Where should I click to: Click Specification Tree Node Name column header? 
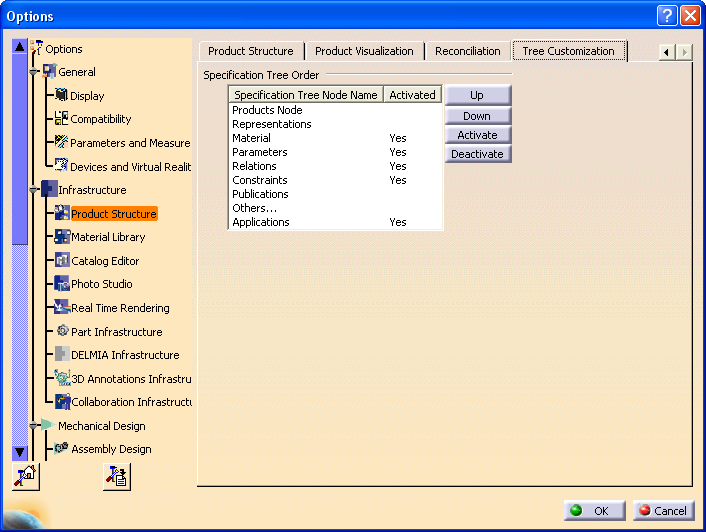coord(306,95)
